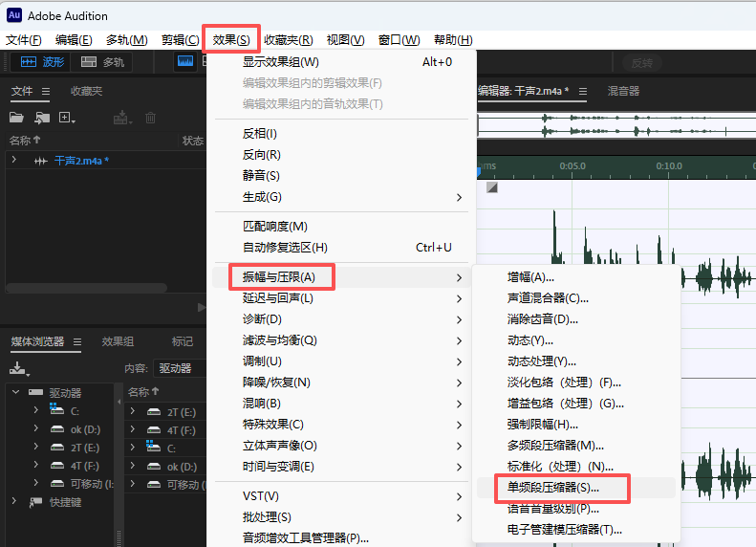Expand 特殊效果(C) submenu
This screenshot has width=756, height=547.
[341, 425]
